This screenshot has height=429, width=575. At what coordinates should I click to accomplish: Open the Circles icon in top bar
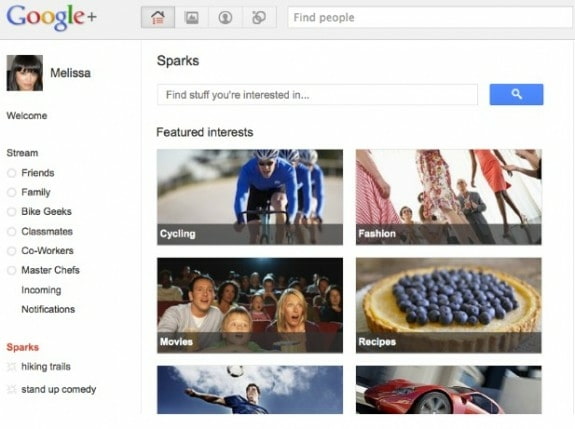point(259,17)
